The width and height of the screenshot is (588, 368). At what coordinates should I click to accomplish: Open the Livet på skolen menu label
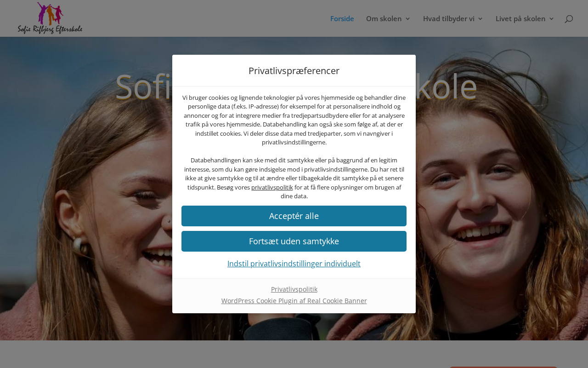point(520,19)
